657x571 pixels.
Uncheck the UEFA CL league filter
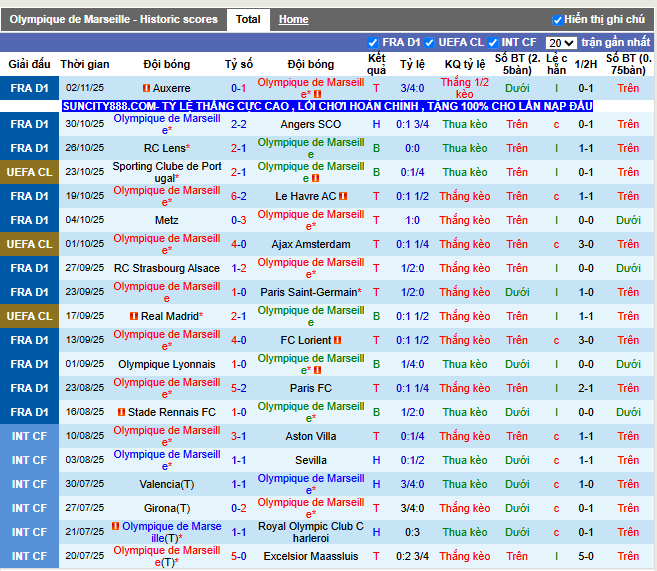click(x=429, y=43)
